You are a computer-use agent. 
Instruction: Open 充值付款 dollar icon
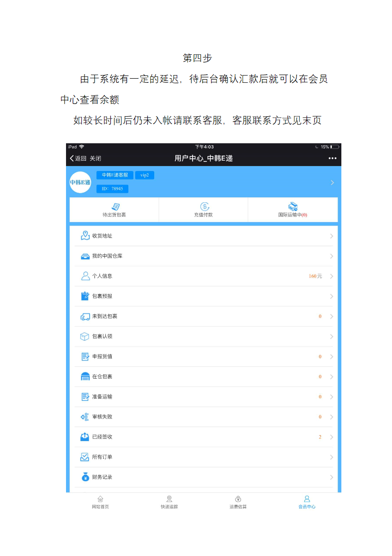click(204, 207)
